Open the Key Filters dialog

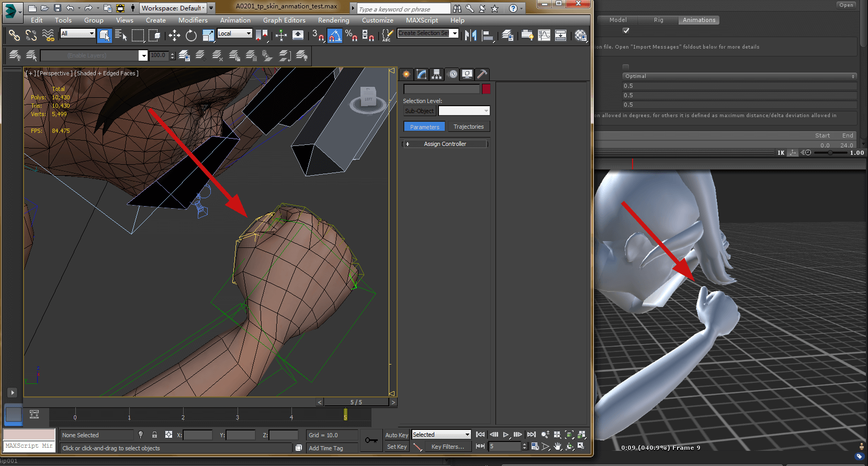click(x=447, y=447)
